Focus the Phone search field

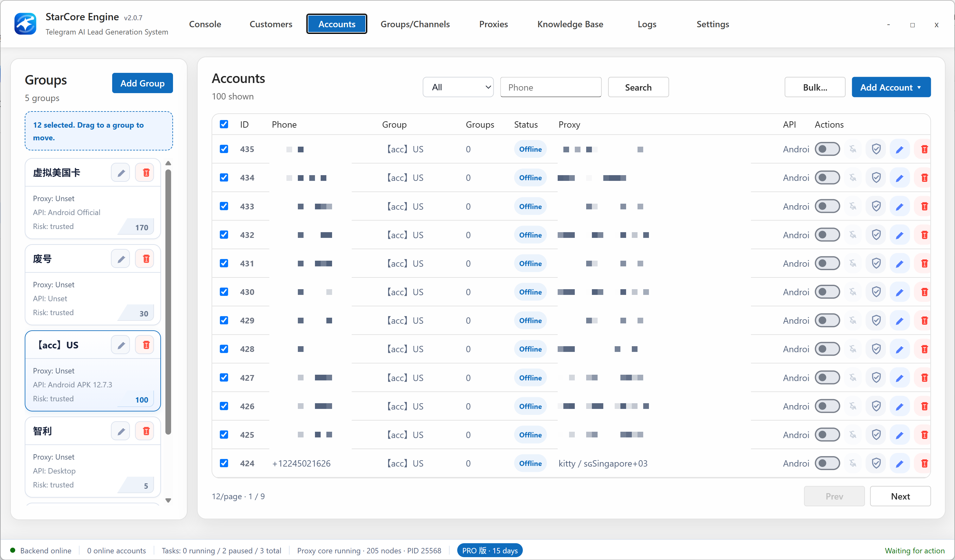(551, 87)
